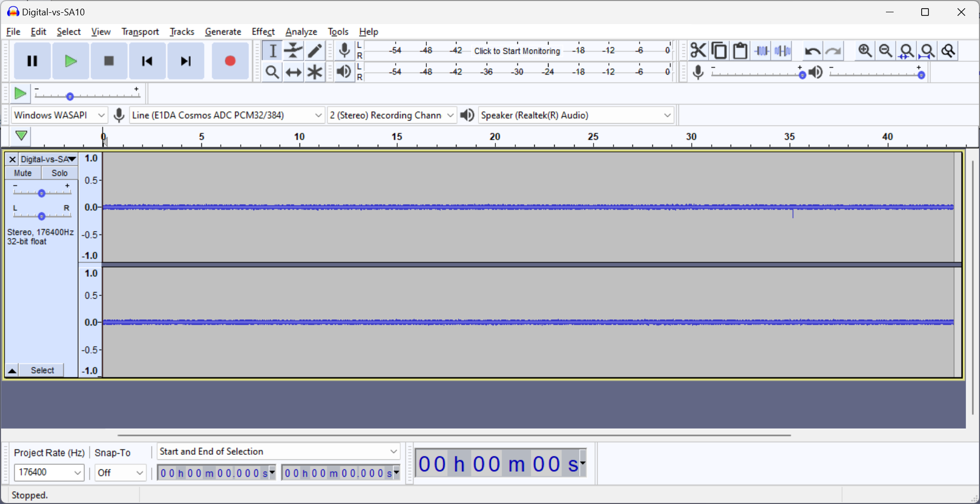Solo the Digital-vs-SA track
Screen dimensions: 980x504
click(60, 173)
